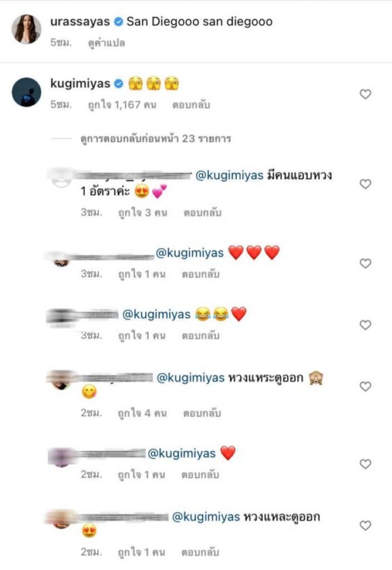Open the kugimiyas username on the top comment
This screenshot has width=392, height=570.
point(80,83)
